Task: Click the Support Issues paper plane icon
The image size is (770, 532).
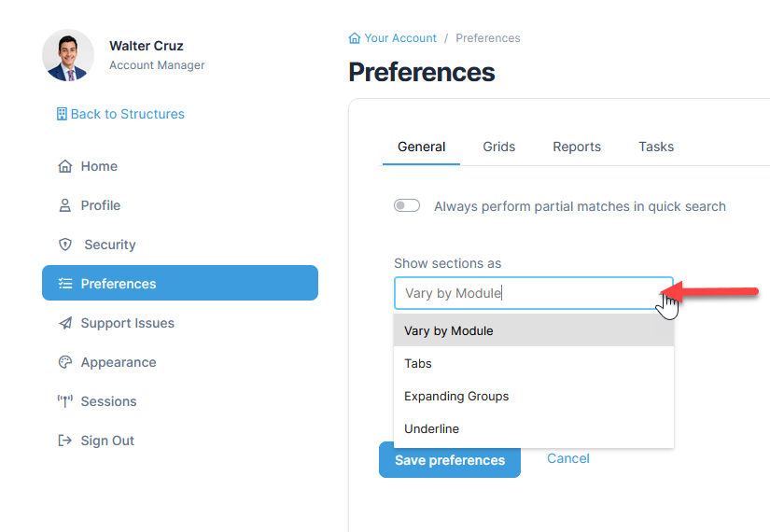Action: tap(65, 323)
